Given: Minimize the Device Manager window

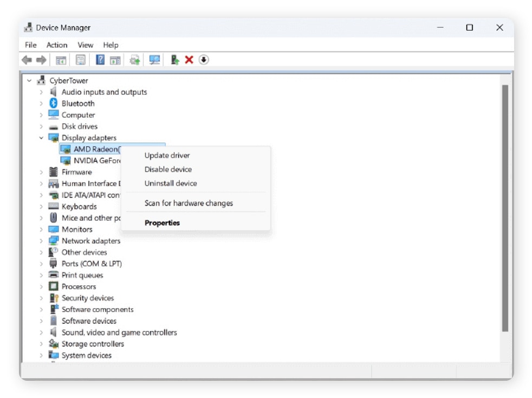Looking at the screenshot, I should click(x=440, y=28).
